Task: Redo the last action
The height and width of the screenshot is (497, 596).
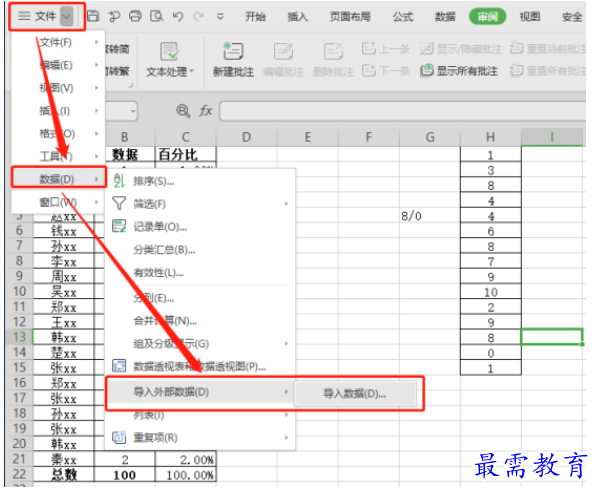Action: (x=198, y=16)
